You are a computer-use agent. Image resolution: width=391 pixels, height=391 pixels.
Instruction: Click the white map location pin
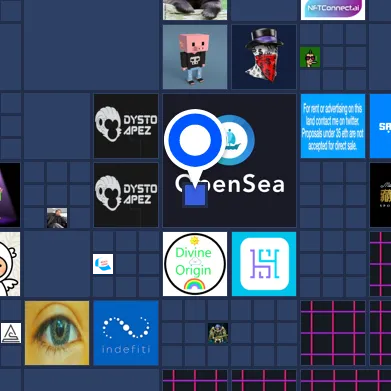[195, 147]
